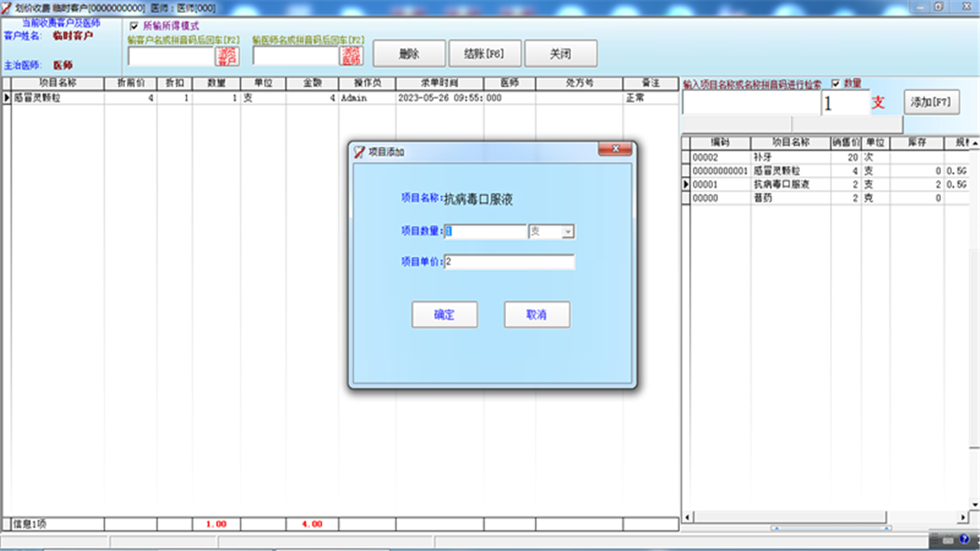Click the 项目单价 price input field
The image size is (980, 551).
[509, 262]
